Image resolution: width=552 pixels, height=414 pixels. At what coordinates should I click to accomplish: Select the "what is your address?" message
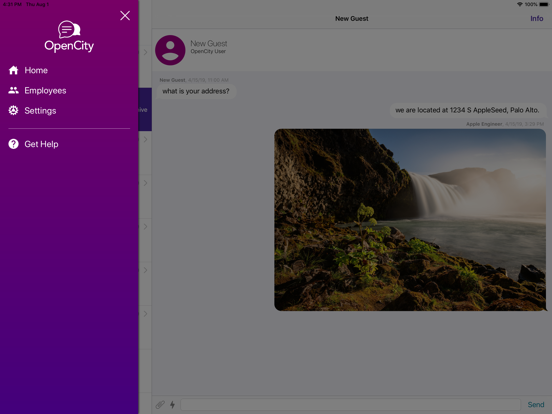click(x=196, y=91)
